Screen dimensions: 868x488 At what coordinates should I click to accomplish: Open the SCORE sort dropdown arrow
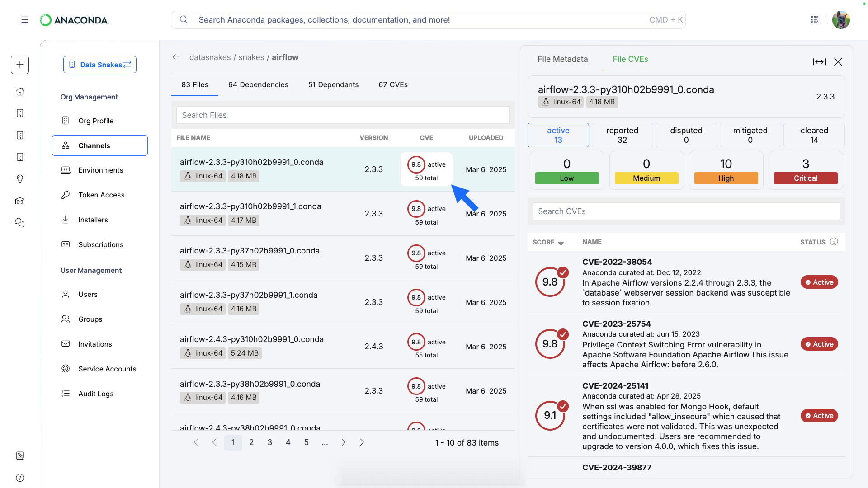[561, 243]
